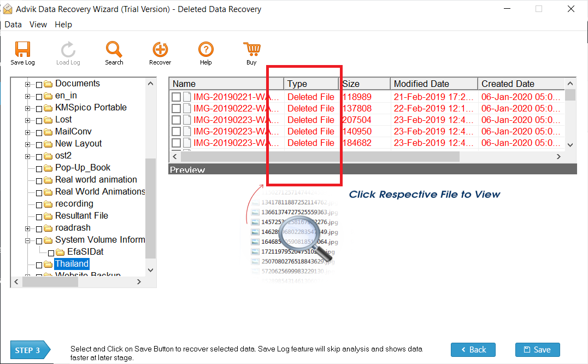Open the View menu
The width and height of the screenshot is (588, 364).
[38, 24]
